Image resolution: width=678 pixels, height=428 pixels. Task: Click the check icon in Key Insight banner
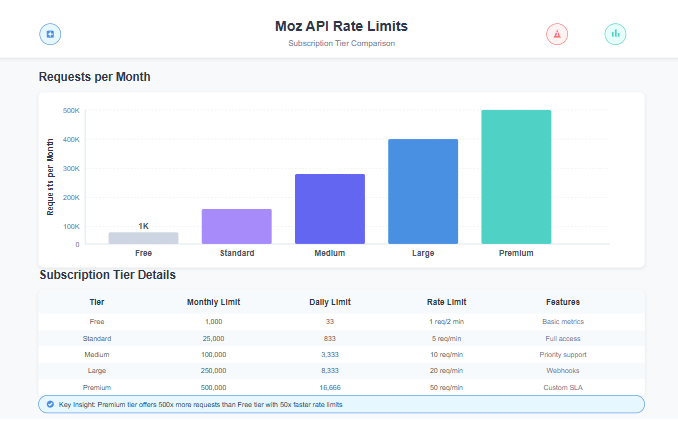pyautogui.click(x=50, y=404)
